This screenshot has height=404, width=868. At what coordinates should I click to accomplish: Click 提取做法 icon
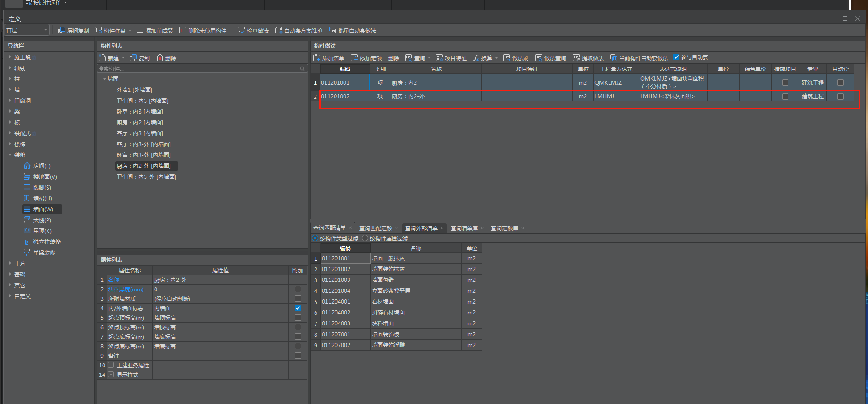[576, 58]
